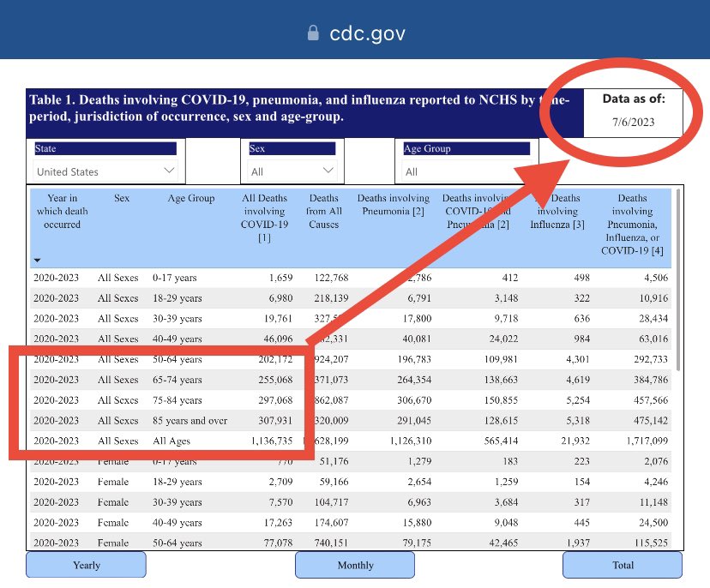The image size is (710, 588).
Task: Click the COVID-19 deaths value 6,980
Action: [x=280, y=297]
